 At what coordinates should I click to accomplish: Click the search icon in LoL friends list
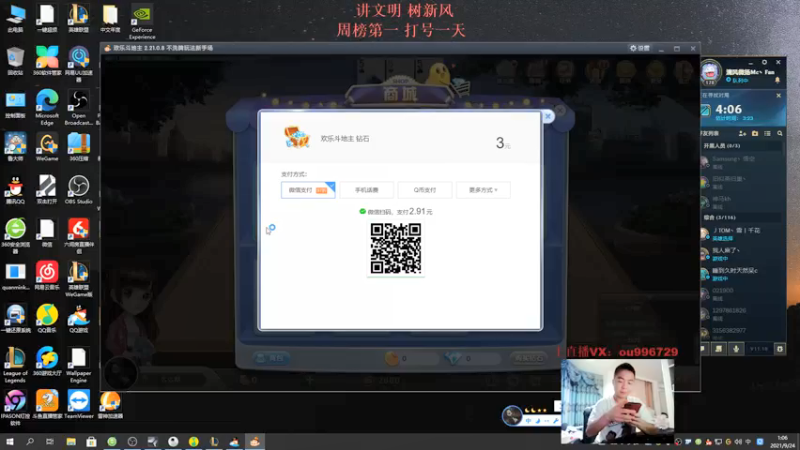(x=780, y=133)
